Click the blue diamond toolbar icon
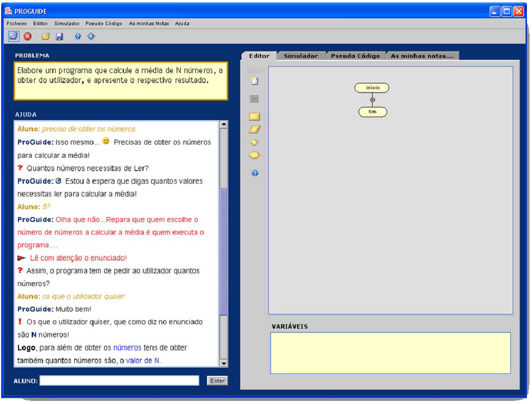Screen dimensions: 532x404 [91, 36]
